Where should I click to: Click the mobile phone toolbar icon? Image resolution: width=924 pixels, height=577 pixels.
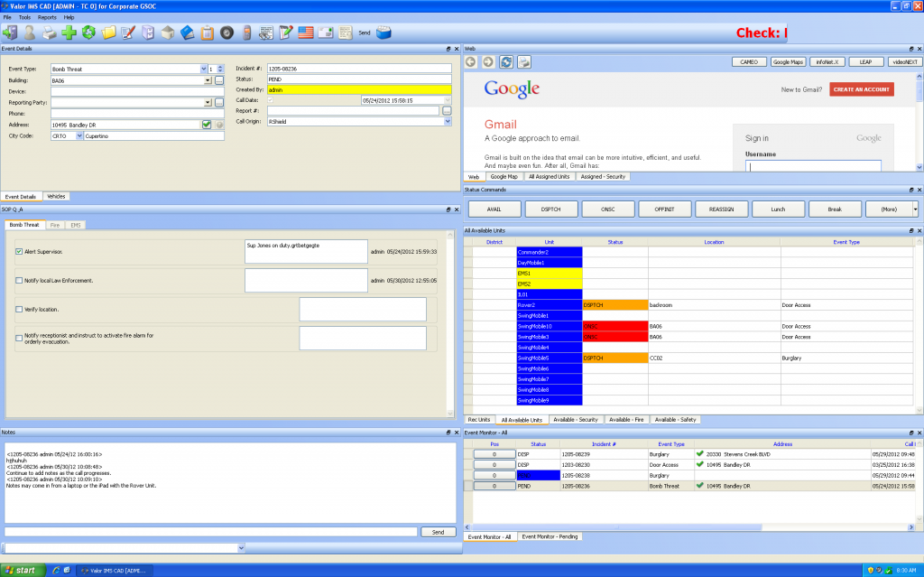247,33
